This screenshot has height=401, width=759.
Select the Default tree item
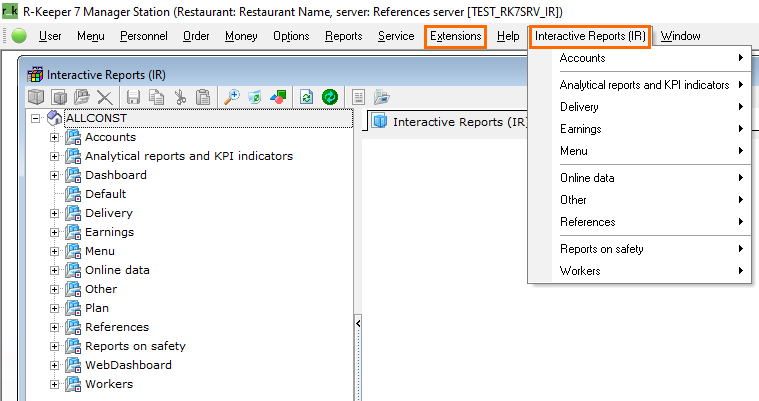coord(106,194)
